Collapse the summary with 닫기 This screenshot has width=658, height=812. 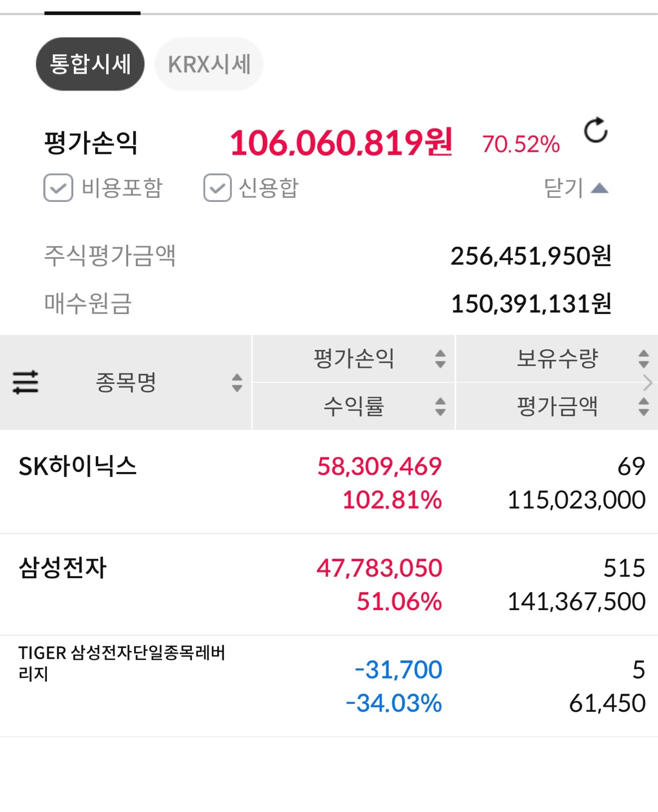576,188
